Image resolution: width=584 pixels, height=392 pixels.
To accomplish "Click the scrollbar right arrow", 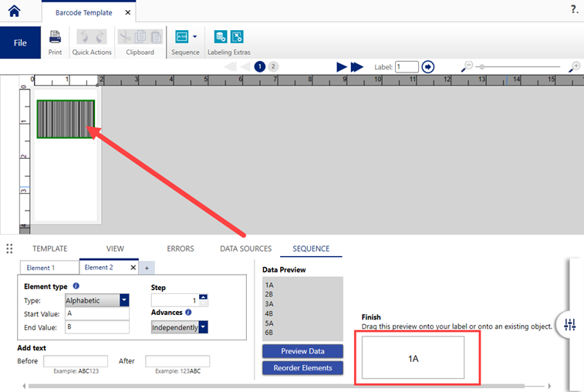I will (549, 386).
